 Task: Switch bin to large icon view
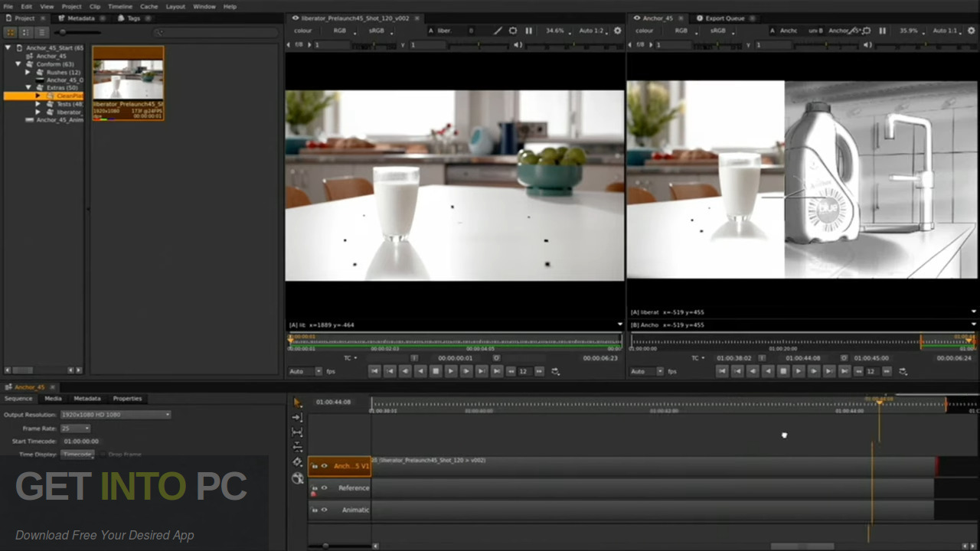pos(11,32)
